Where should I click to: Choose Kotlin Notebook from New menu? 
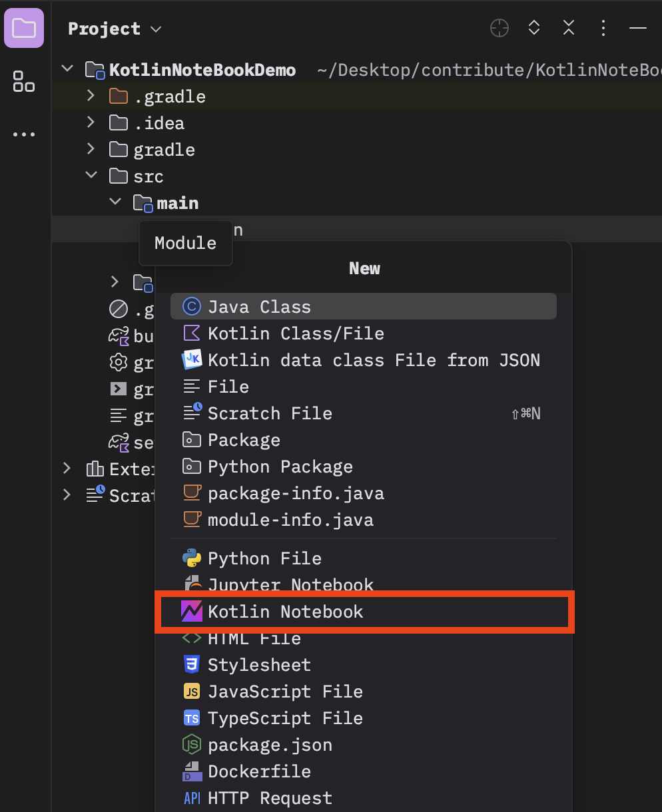[x=364, y=612]
